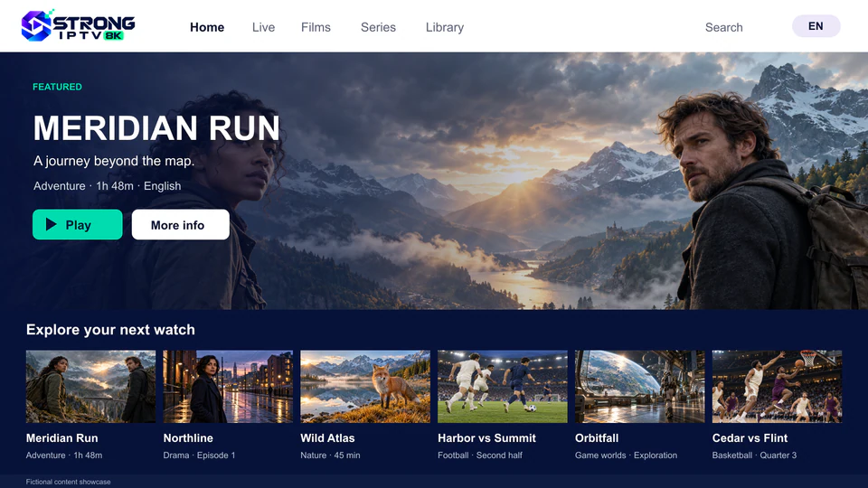Click the FEATURED label
The height and width of the screenshot is (488, 868).
(57, 87)
